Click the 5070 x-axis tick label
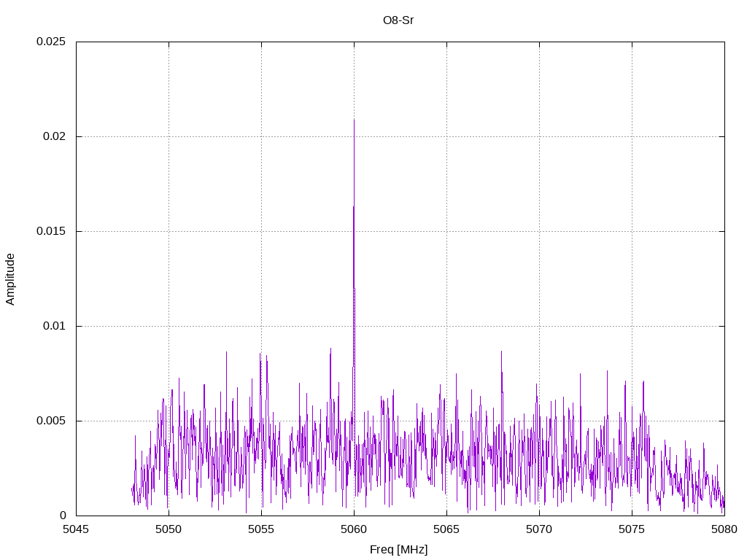Image resolution: width=747 pixels, height=560 pixels. click(x=539, y=529)
